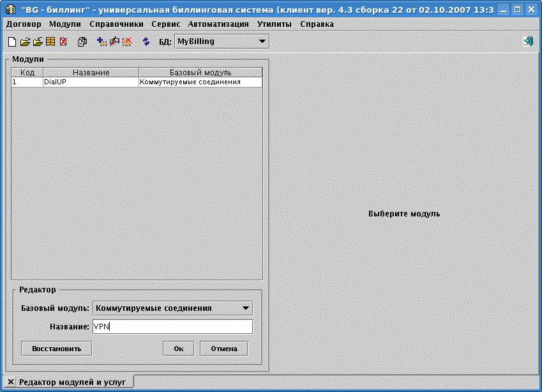Open the БД MyBilling database dropdown
Screen dimensions: 542x392
(x=222, y=41)
